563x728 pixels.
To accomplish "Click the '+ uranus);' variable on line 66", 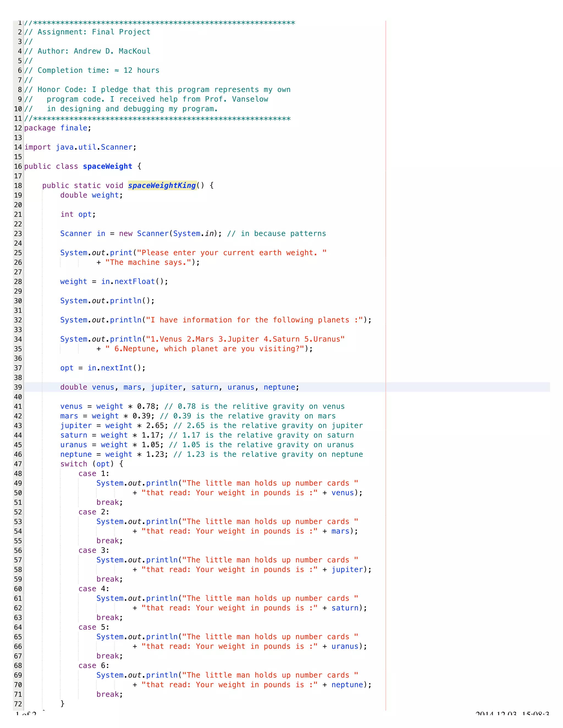I will tap(345, 647).
